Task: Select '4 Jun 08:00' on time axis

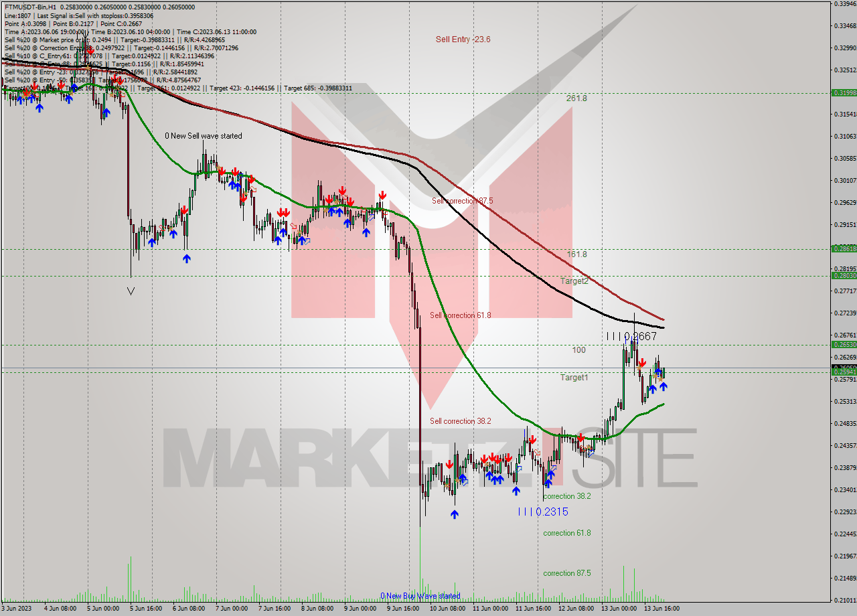Action: click(61, 609)
